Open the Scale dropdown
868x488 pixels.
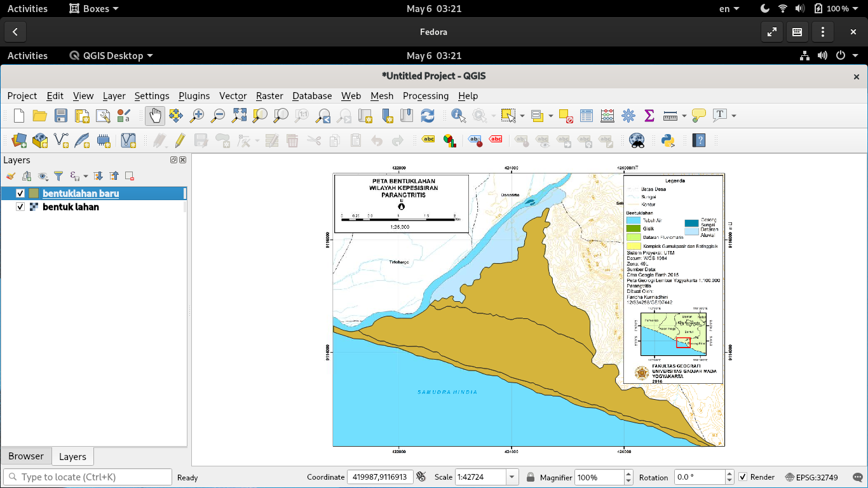click(512, 477)
